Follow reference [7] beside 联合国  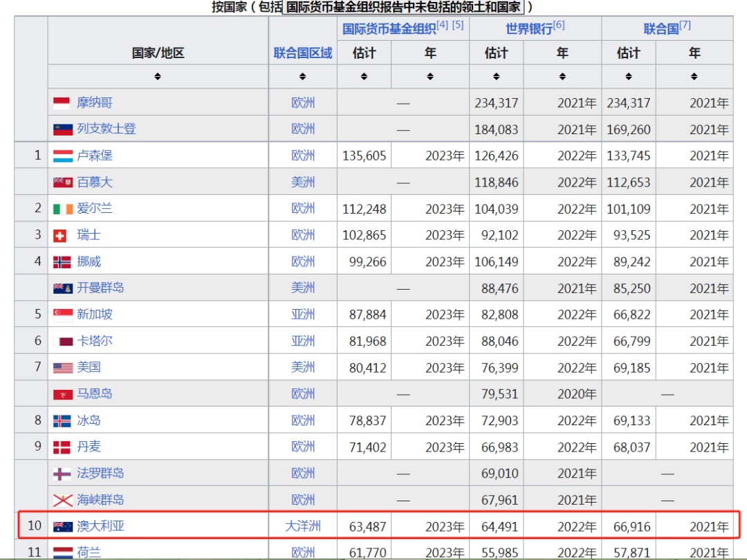point(685,25)
